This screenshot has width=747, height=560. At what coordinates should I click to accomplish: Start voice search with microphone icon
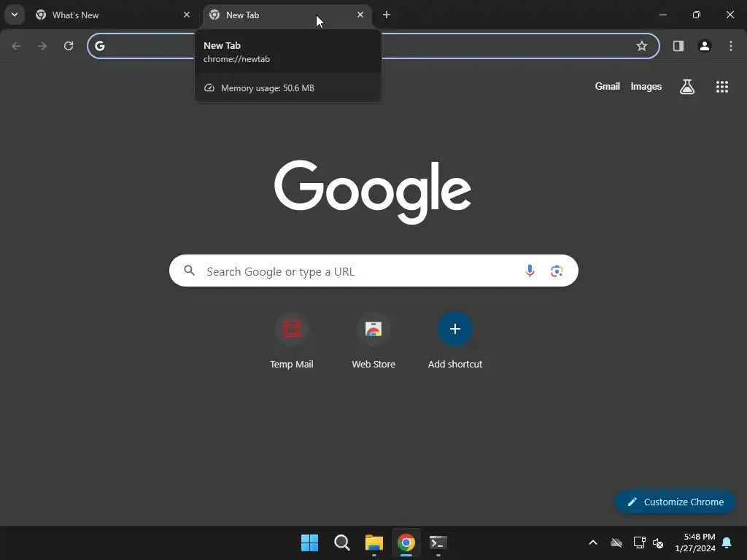click(530, 271)
